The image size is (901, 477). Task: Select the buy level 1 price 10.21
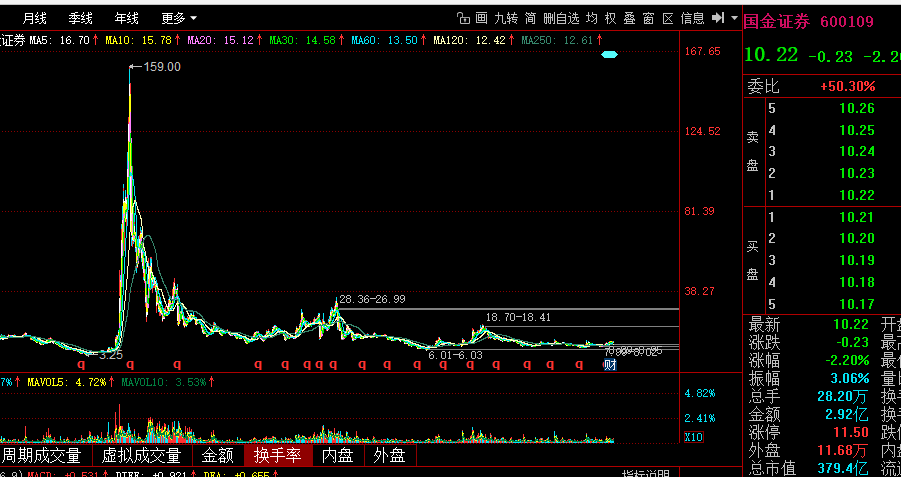(x=857, y=217)
